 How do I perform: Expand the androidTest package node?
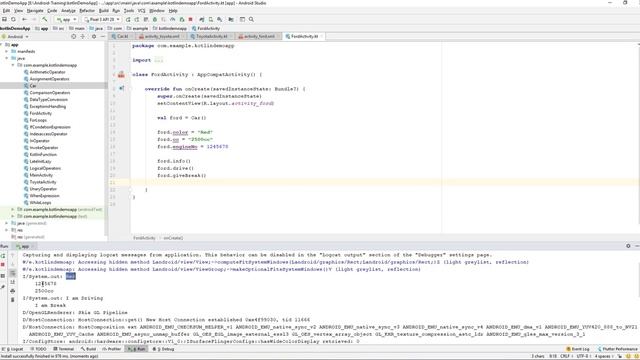(x=13, y=209)
